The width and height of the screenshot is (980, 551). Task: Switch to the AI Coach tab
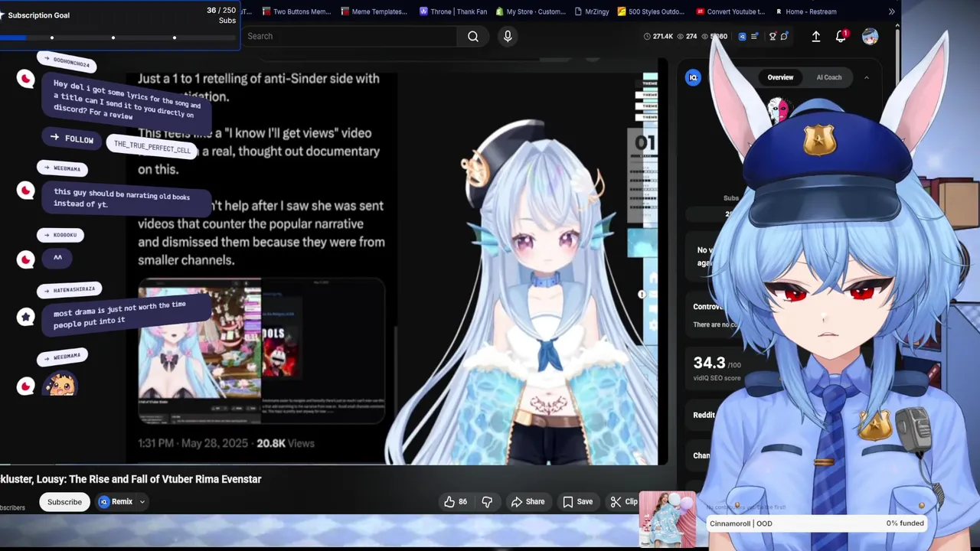[x=828, y=77]
